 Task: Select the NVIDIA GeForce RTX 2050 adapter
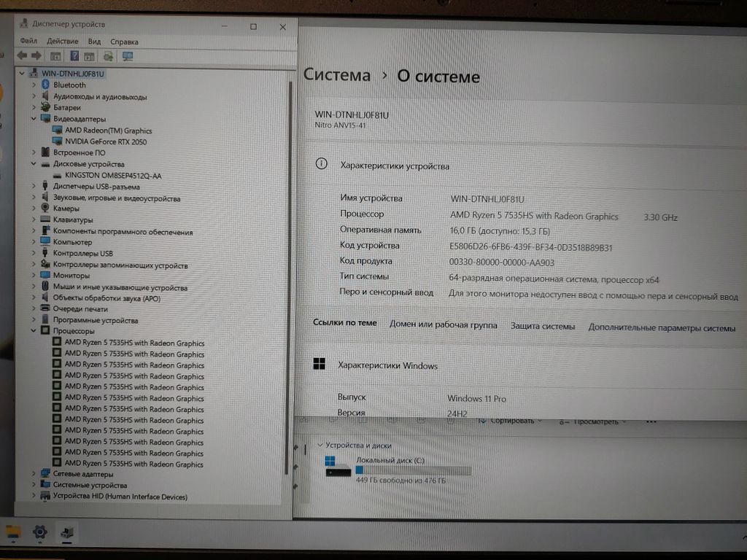[105, 141]
